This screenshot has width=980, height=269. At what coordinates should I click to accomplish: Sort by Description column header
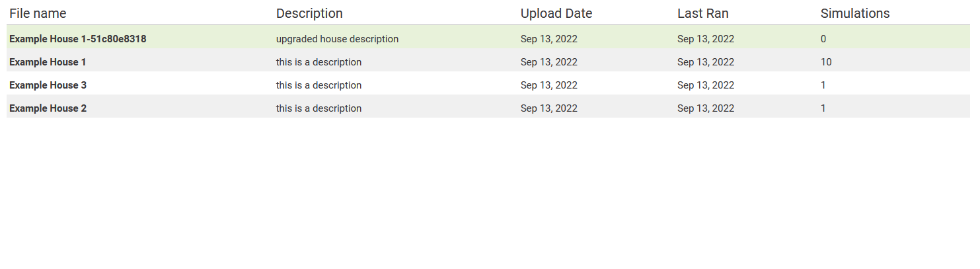point(309,13)
